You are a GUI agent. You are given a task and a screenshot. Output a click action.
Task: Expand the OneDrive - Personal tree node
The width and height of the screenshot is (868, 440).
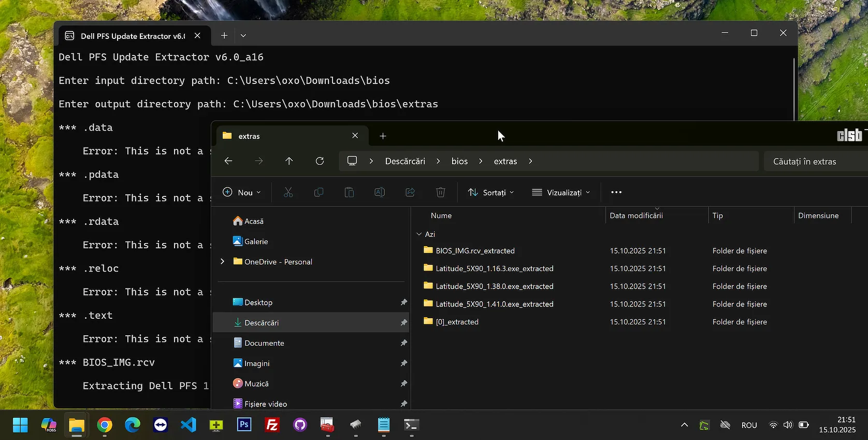pyautogui.click(x=223, y=262)
